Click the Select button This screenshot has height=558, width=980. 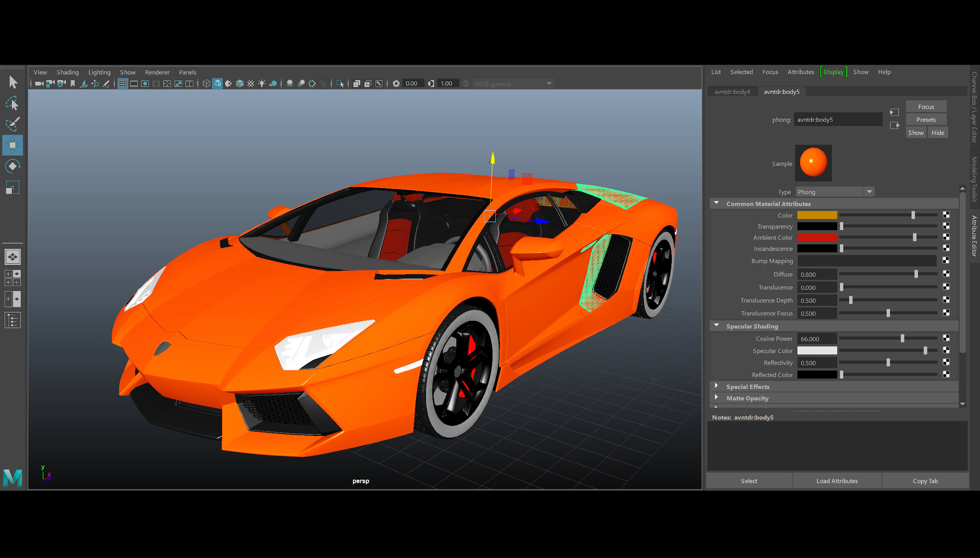pos(749,481)
